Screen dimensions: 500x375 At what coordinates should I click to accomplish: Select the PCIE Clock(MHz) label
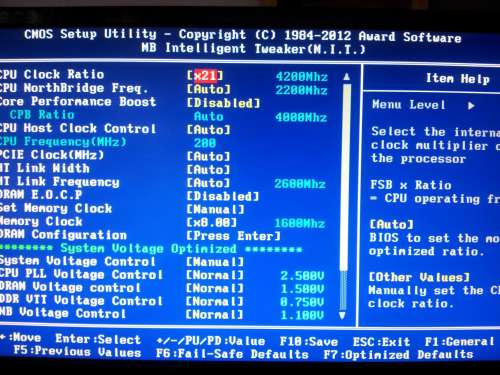tap(52, 155)
